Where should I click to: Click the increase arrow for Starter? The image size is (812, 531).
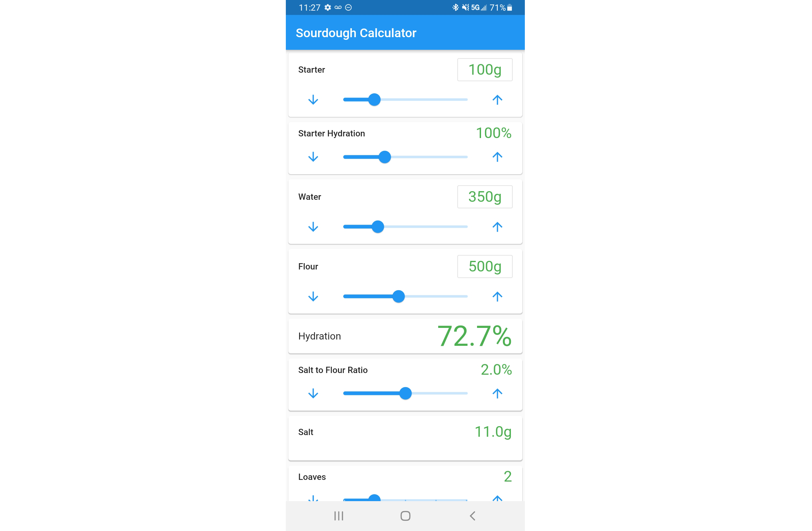pyautogui.click(x=497, y=99)
